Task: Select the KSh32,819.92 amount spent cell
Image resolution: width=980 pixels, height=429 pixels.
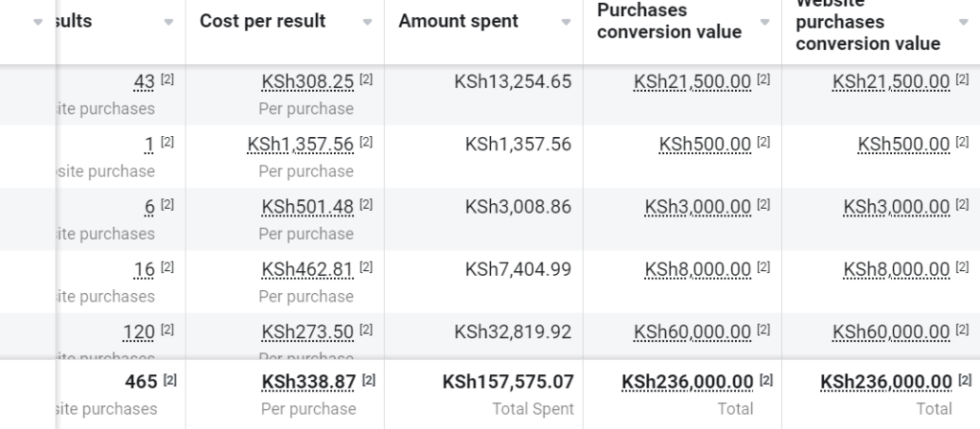Action: coord(513,332)
